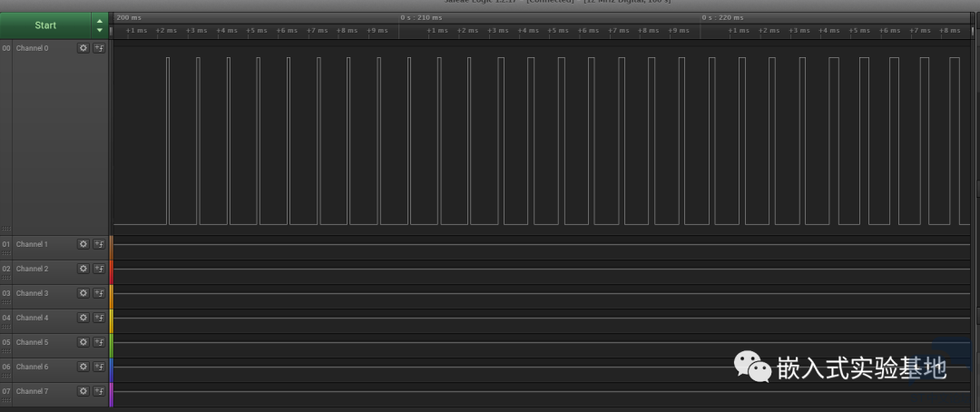Select the Channel 1 label
980x412 pixels.
point(32,244)
